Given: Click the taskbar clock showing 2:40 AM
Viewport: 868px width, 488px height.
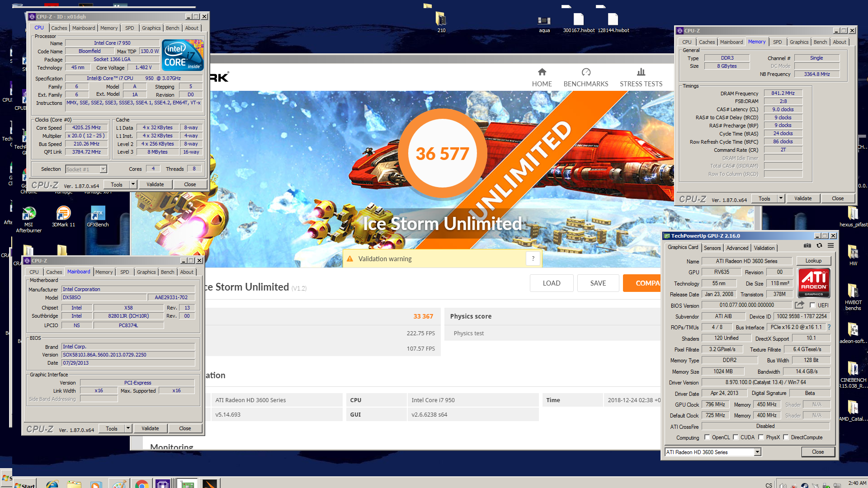Looking at the screenshot, I should (857, 483).
